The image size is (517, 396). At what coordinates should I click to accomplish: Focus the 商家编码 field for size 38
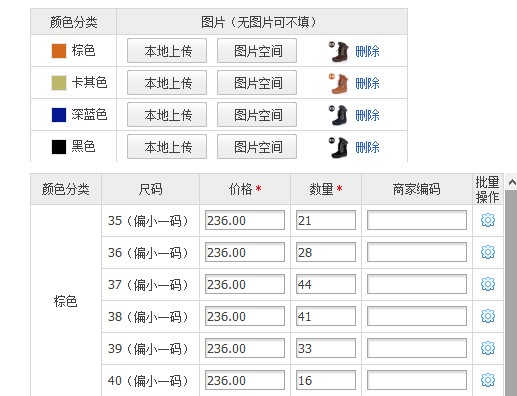point(417,316)
